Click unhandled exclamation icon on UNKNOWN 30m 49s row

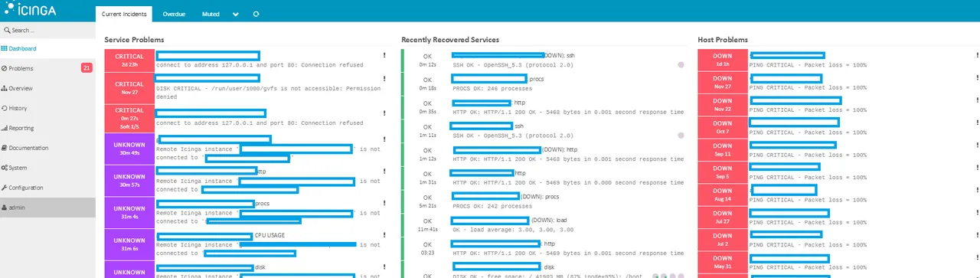384,140
